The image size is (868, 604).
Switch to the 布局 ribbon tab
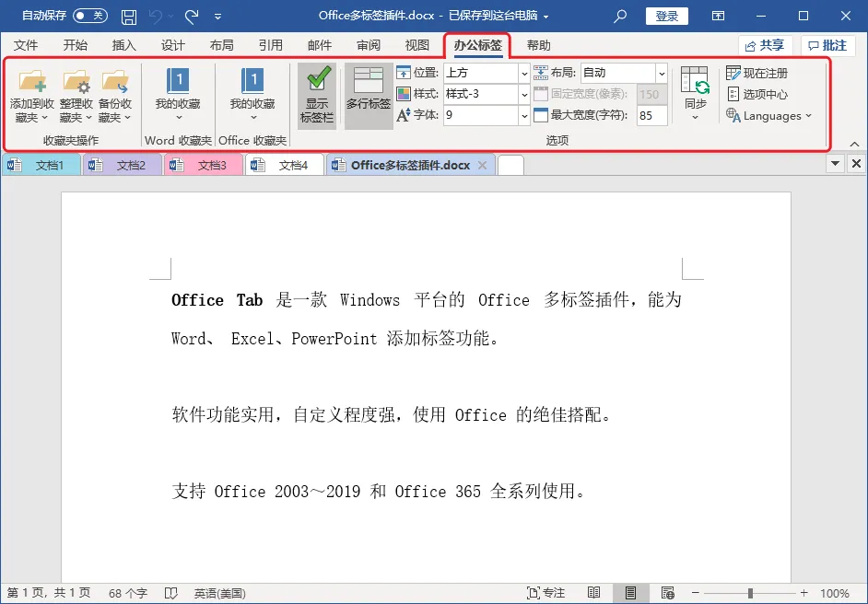coord(221,45)
